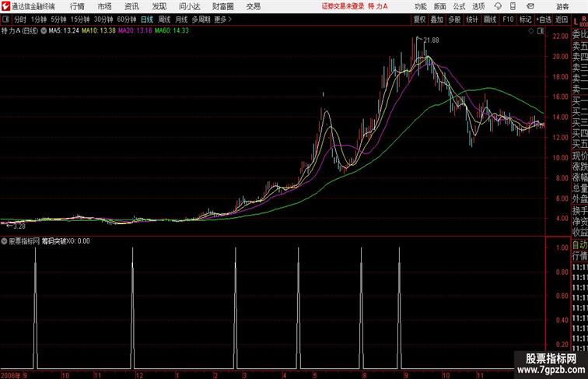The height and width of the screenshot is (379, 588).
Task: Click the 返回 back button
Action: 562,19
